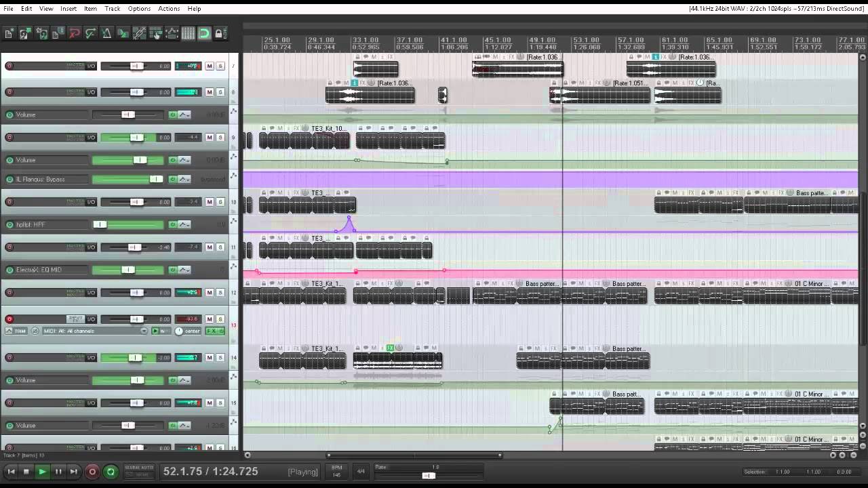
Task: Toggle the metronome icon
Action: click(106, 33)
